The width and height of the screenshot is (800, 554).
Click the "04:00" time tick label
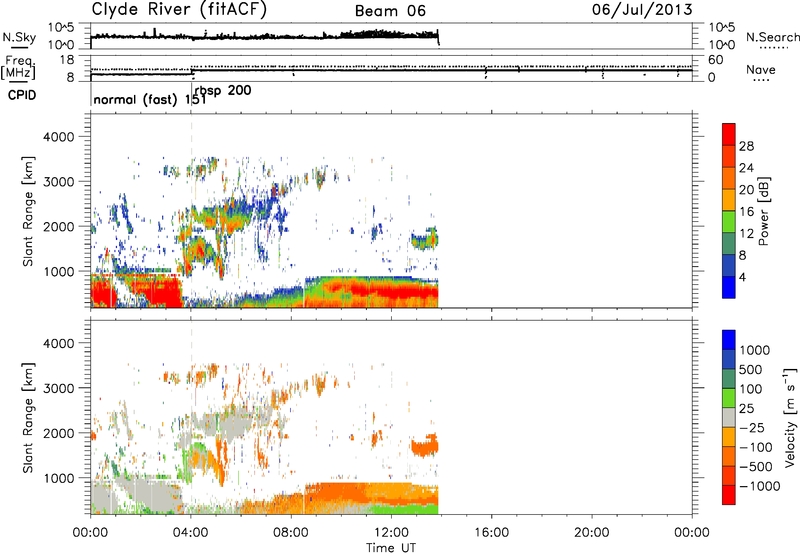click(190, 533)
